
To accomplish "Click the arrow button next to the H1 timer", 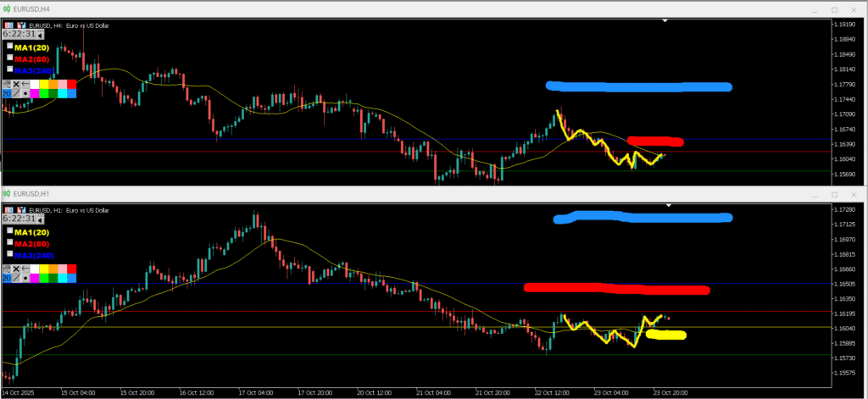I will coord(41,219).
